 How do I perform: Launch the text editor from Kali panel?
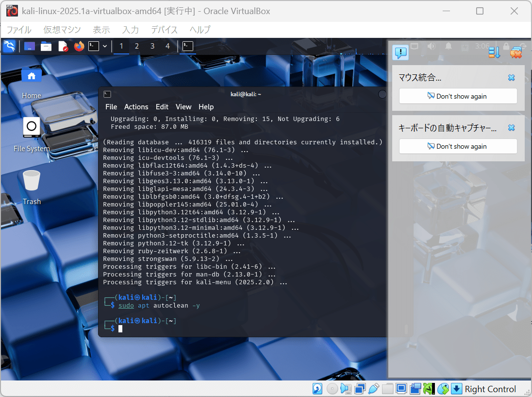pyautogui.click(x=63, y=46)
